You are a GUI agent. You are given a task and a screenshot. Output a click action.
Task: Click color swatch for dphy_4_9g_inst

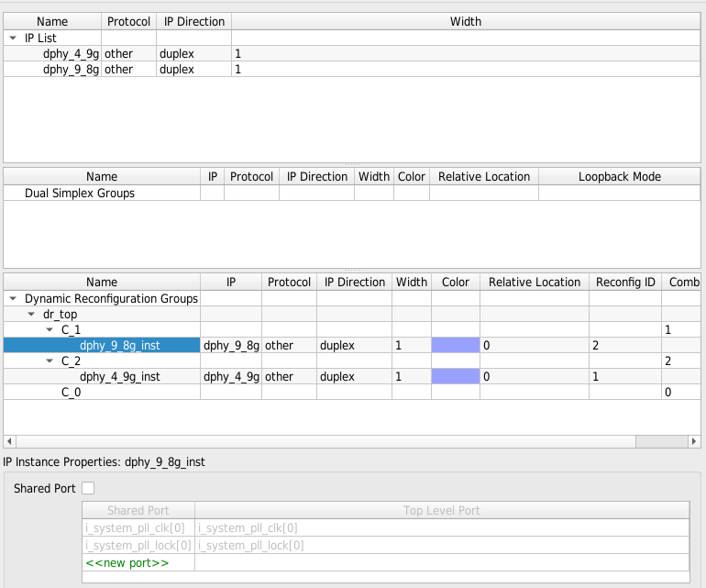[456, 377]
